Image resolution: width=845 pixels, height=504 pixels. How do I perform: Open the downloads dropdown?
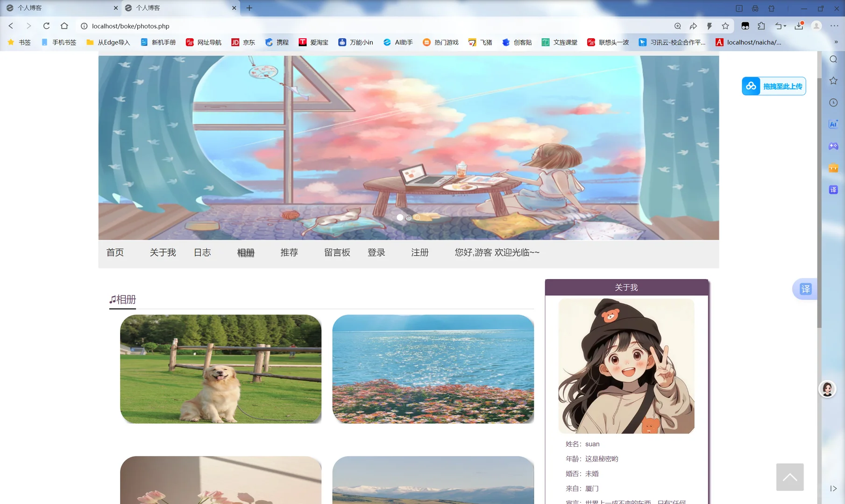point(800,26)
